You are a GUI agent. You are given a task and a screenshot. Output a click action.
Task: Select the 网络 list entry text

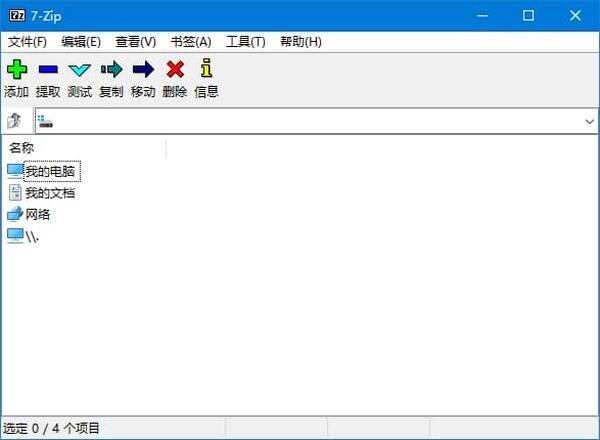(38, 214)
